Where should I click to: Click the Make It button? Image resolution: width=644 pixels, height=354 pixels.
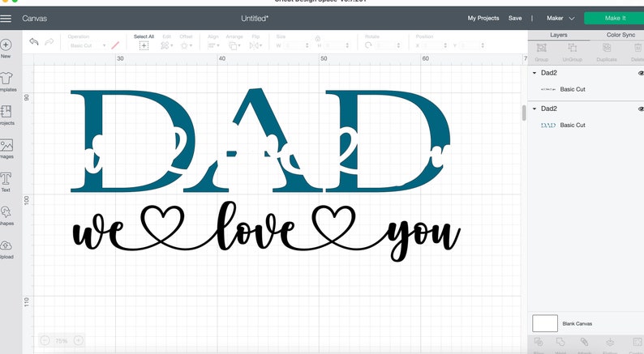coord(615,18)
